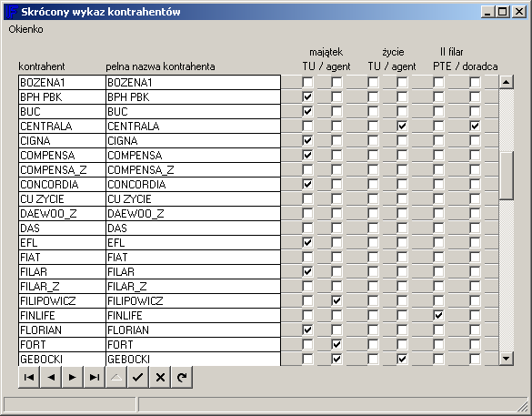Open the Okienko menu
532x416 pixels.
click(25, 29)
